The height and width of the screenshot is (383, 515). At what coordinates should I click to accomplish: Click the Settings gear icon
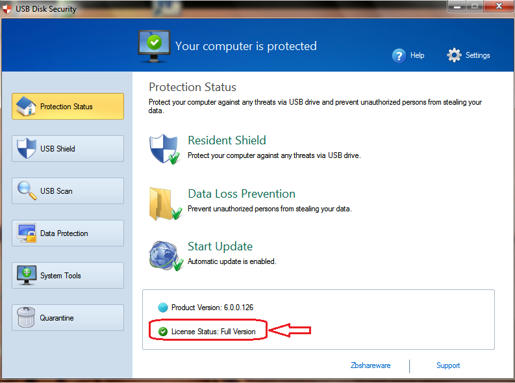(x=454, y=55)
